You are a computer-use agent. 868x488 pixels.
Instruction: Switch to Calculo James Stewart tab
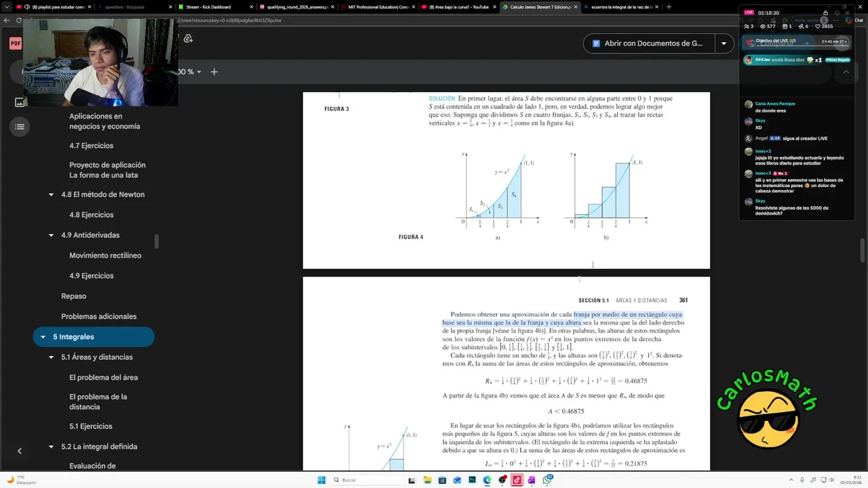[540, 7]
